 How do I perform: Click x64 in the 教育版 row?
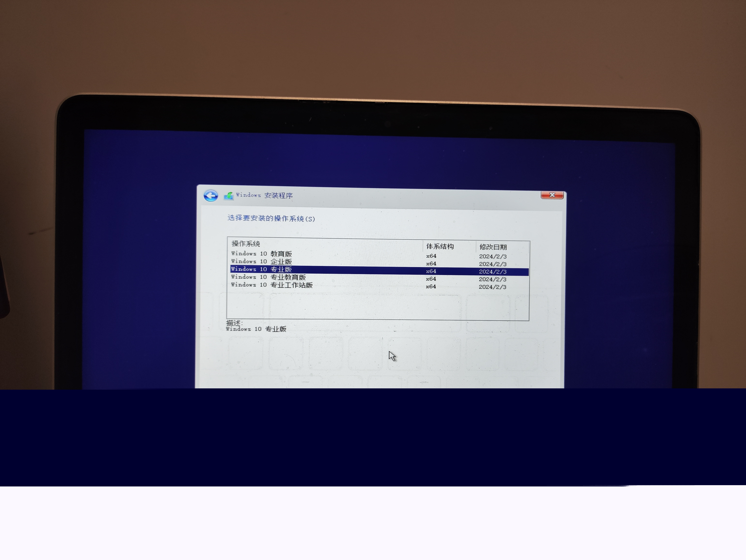point(431,256)
